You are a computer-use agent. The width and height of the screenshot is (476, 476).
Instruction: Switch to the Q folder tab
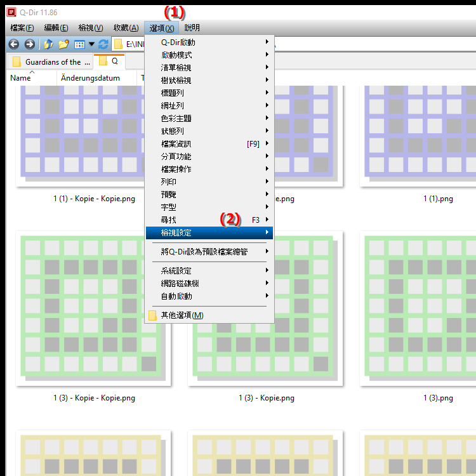click(x=109, y=62)
